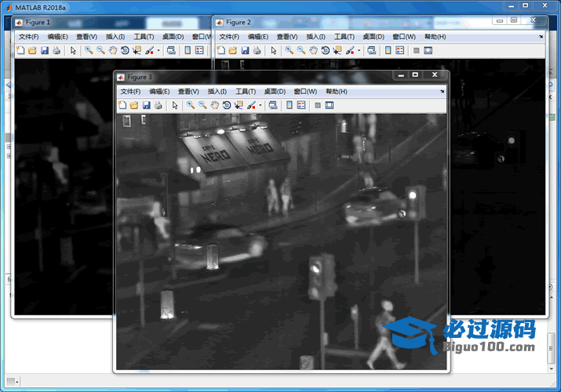
Task: Click the Rotate 3D tool in Figure 3
Action: (x=226, y=105)
